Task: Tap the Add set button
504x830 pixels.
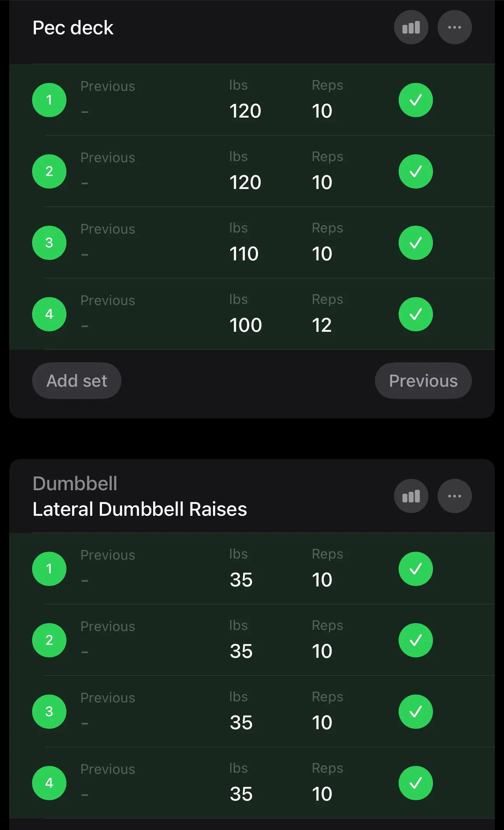Action: pyautogui.click(x=77, y=381)
